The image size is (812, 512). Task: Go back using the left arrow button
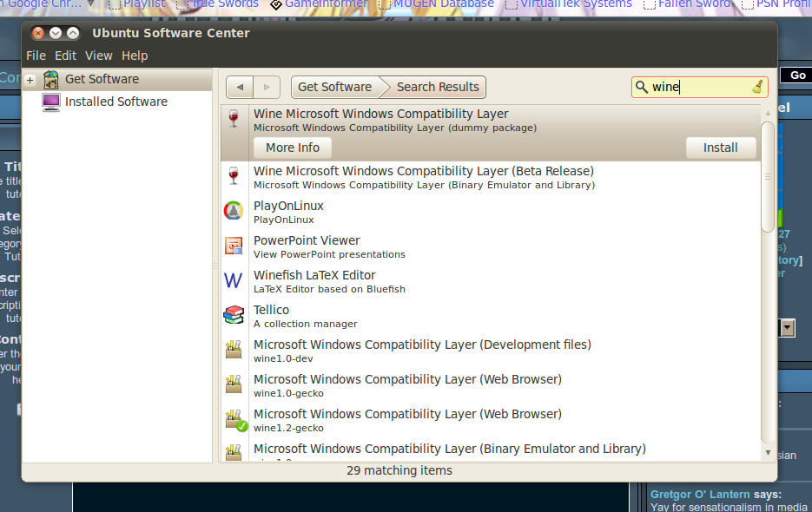click(240, 87)
